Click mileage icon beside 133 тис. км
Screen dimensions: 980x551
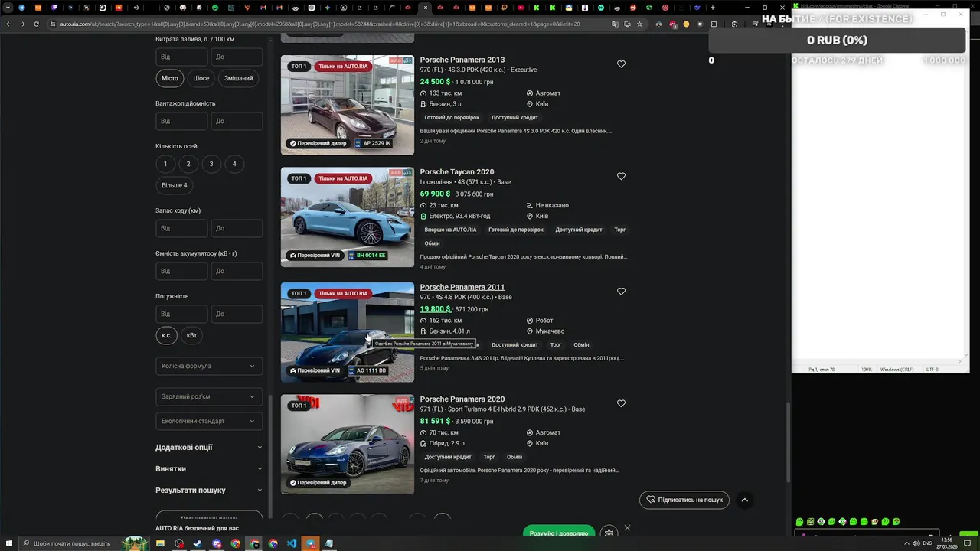pos(423,93)
